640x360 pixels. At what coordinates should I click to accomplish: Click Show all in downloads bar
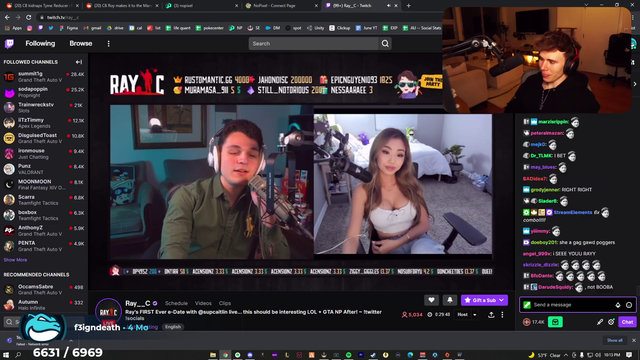(x=614, y=340)
